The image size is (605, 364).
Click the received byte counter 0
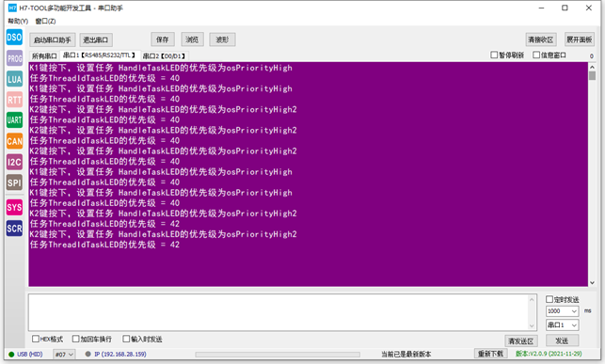pos(591,55)
